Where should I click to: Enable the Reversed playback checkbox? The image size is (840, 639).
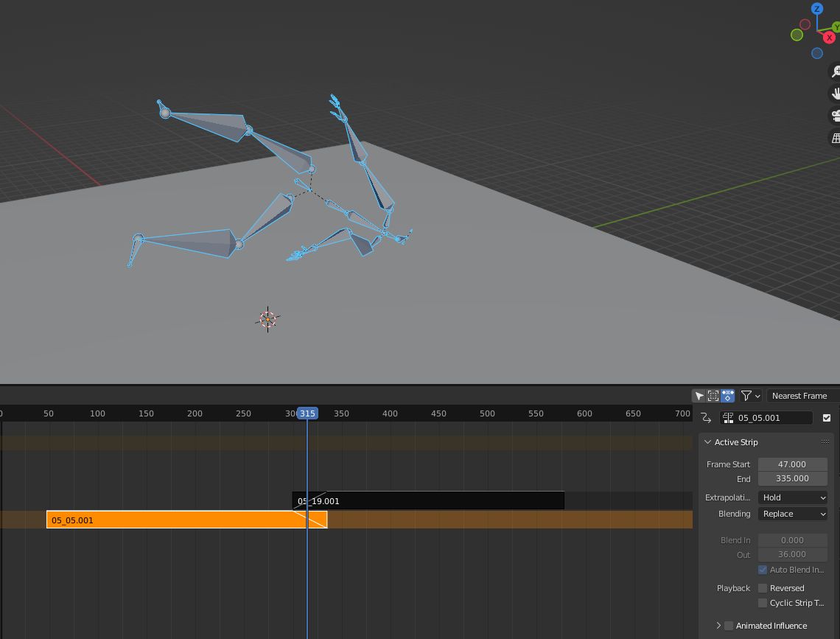(x=763, y=588)
